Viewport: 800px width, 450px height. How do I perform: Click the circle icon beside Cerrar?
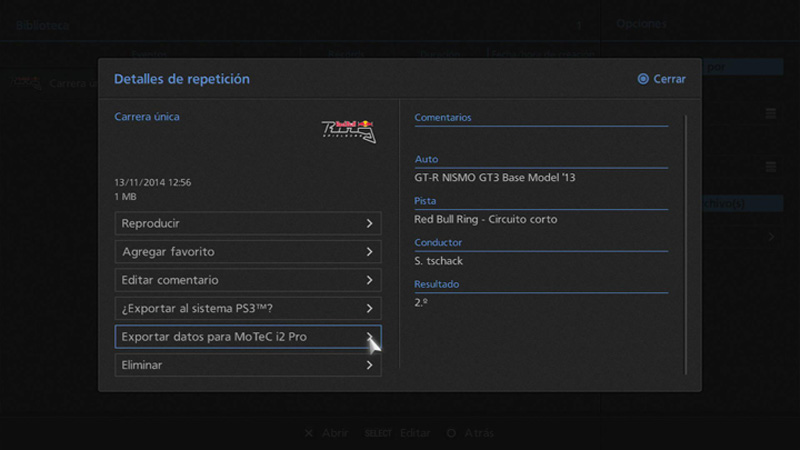[x=643, y=79]
